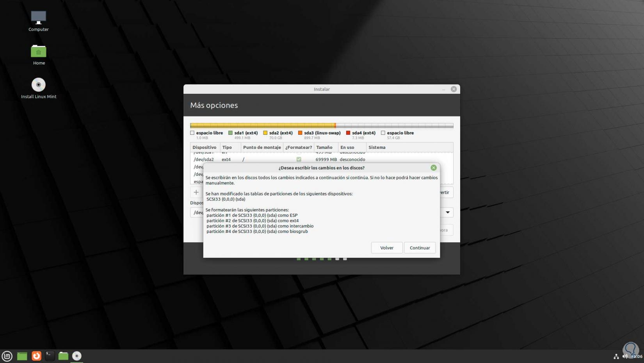
Task: Minimize the Instalar window
Action: point(443,89)
